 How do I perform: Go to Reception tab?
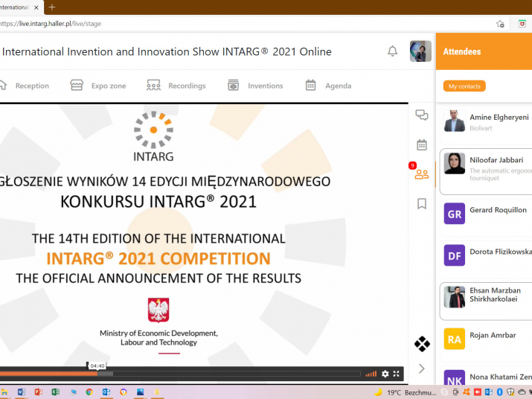[x=25, y=86]
